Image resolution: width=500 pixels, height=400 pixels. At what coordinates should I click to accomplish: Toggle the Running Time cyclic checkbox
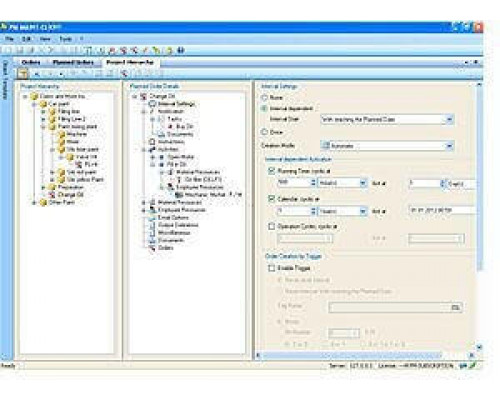pyautogui.click(x=271, y=171)
